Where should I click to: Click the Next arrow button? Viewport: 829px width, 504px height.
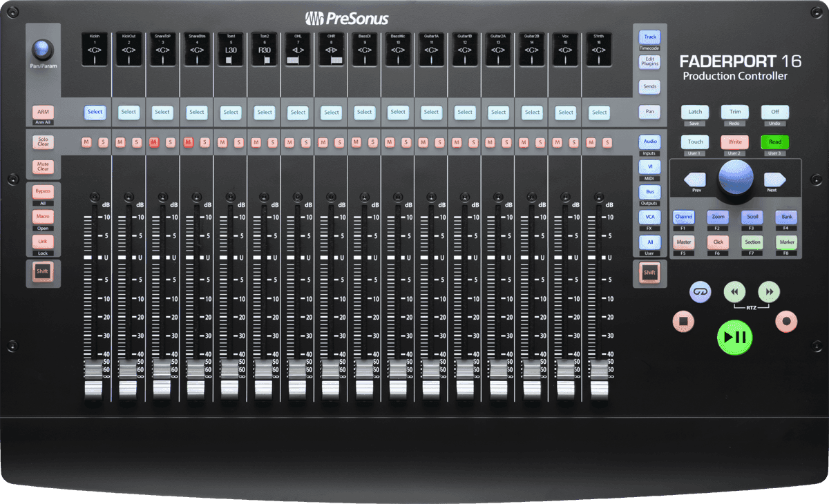774,181
